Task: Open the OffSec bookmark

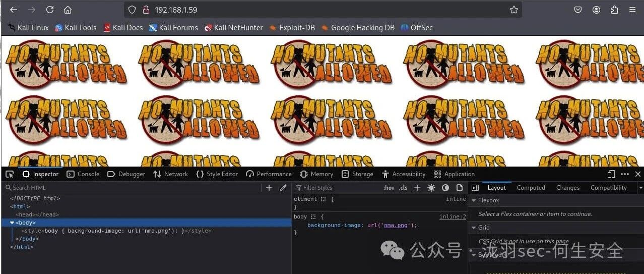Action: point(417,28)
